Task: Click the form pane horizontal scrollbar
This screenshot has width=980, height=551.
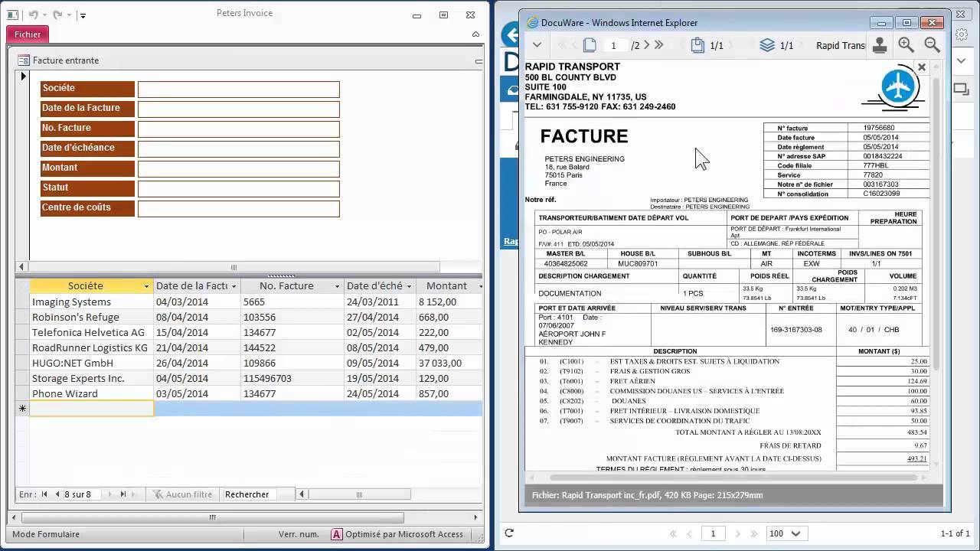Action: (x=234, y=267)
